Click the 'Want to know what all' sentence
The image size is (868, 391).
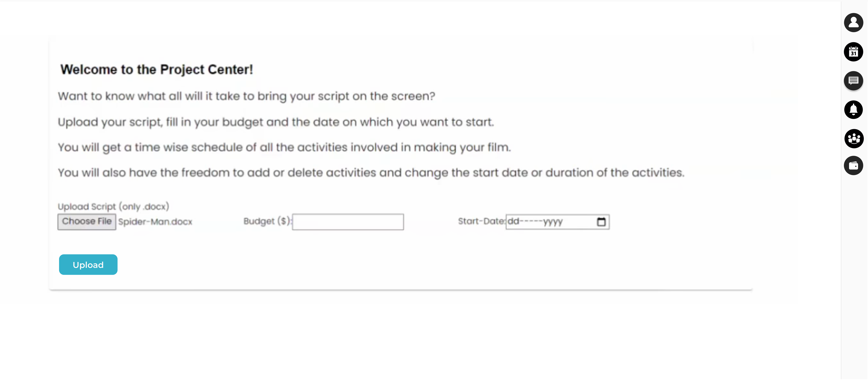[246, 96]
